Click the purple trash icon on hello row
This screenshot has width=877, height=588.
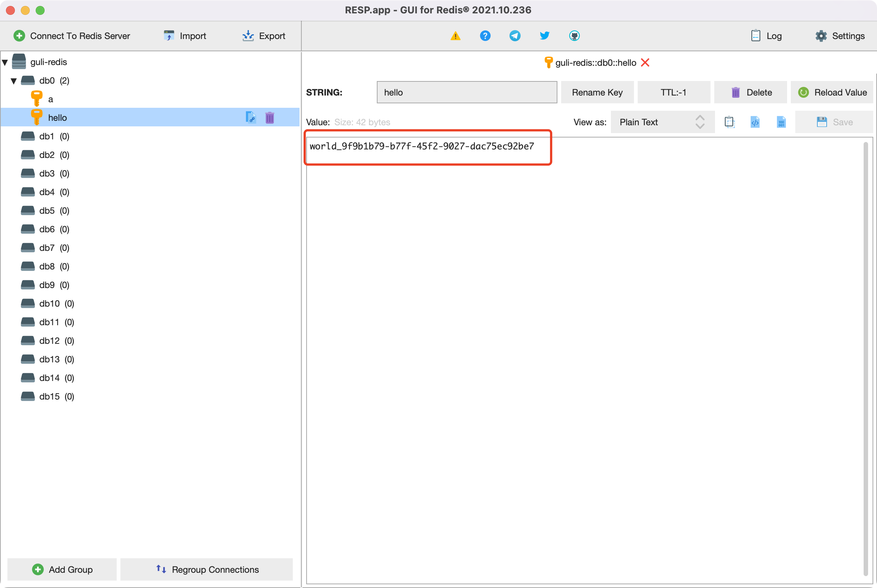pos(269,118)
